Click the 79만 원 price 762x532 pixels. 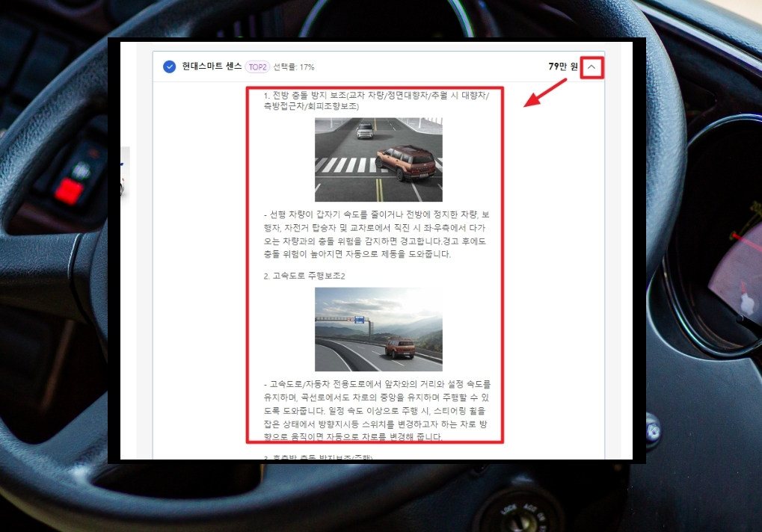tap(563, 66)
